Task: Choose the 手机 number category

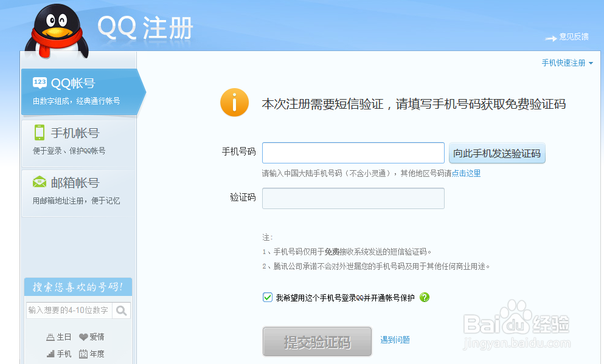Action: point(59,354)
